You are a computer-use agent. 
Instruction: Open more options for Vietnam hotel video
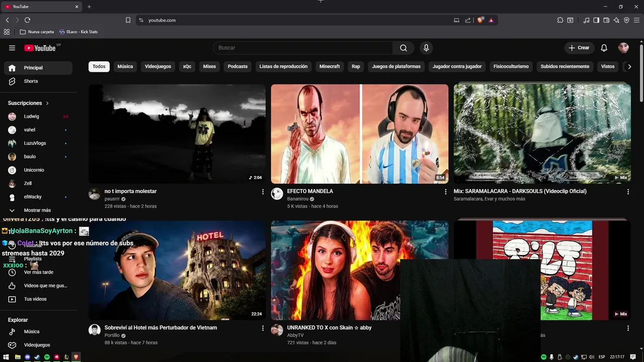point(263,328)
